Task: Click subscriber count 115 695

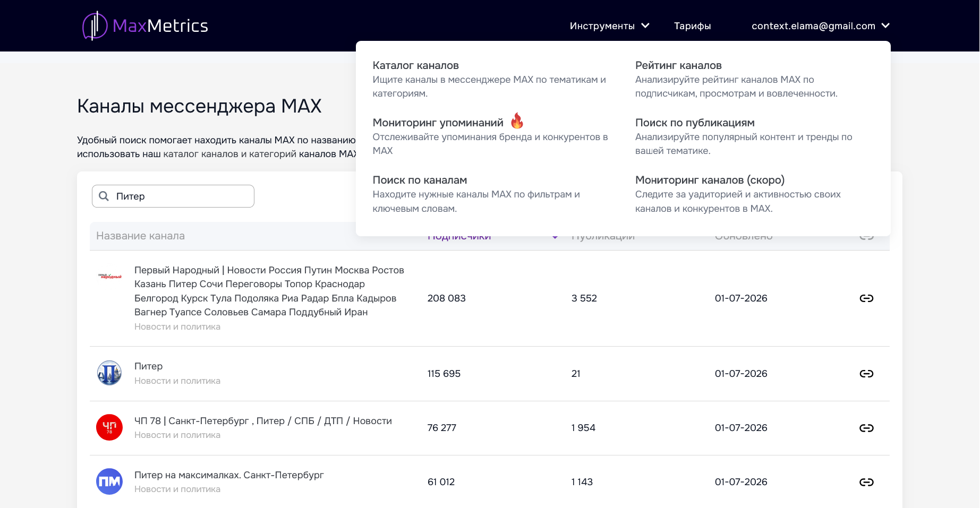Action: pyautogui.click(x=444, y=374)
